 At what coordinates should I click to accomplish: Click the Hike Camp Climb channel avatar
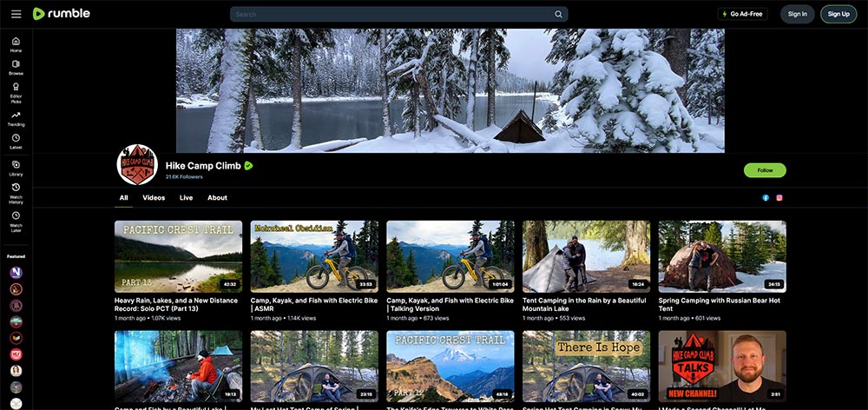pyautogui.click(x=137, y=164)
